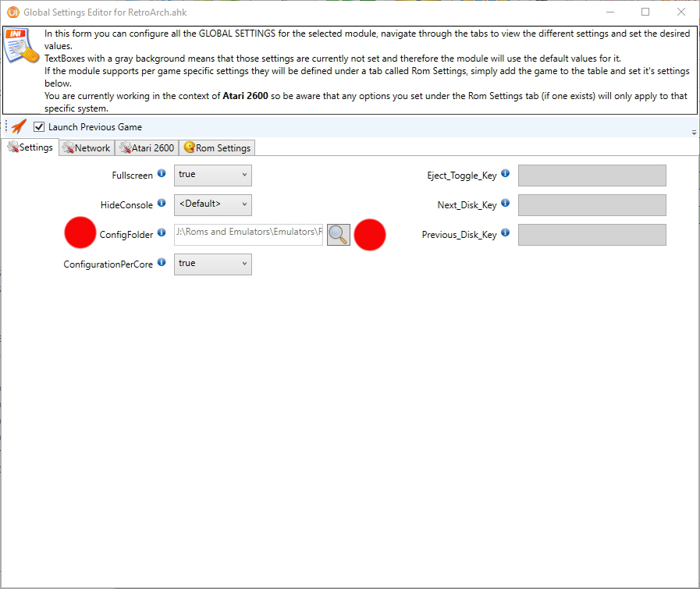Click the Next_Disk_Key input box
The image size is (700, 589).
(x=592, y=205)
